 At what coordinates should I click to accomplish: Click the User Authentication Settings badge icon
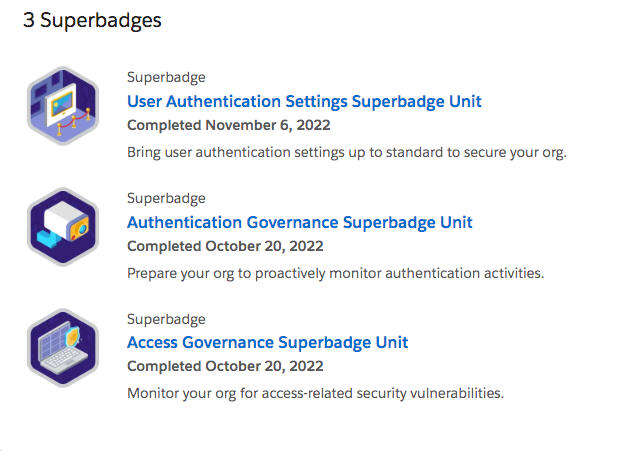(62, 105)
